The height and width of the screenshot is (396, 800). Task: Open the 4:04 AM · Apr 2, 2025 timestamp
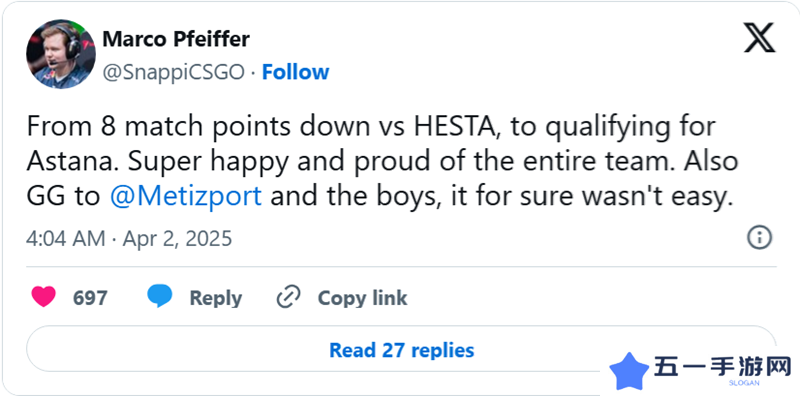point(129,238)
